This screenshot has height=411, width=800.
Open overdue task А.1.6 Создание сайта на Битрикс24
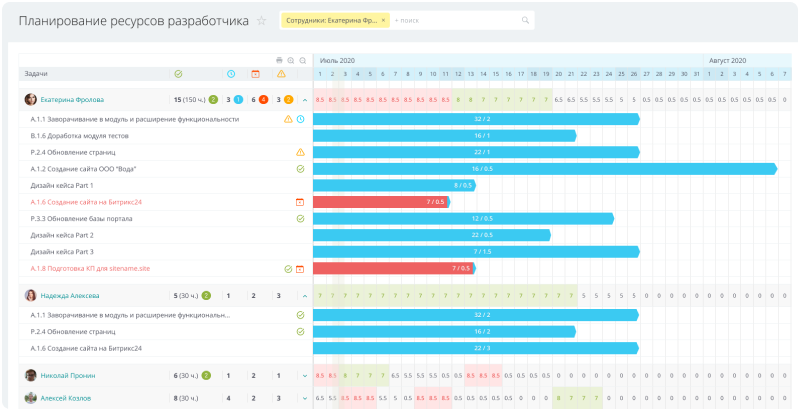(86, 202)
